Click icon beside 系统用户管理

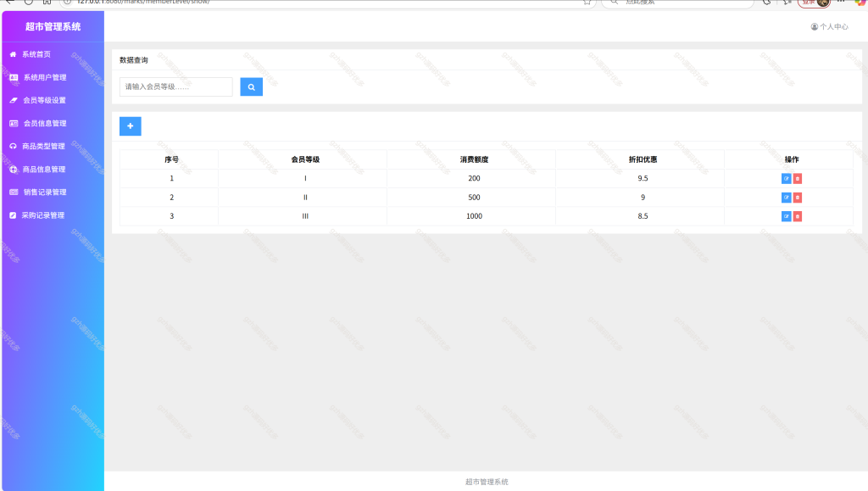point(14,77)
